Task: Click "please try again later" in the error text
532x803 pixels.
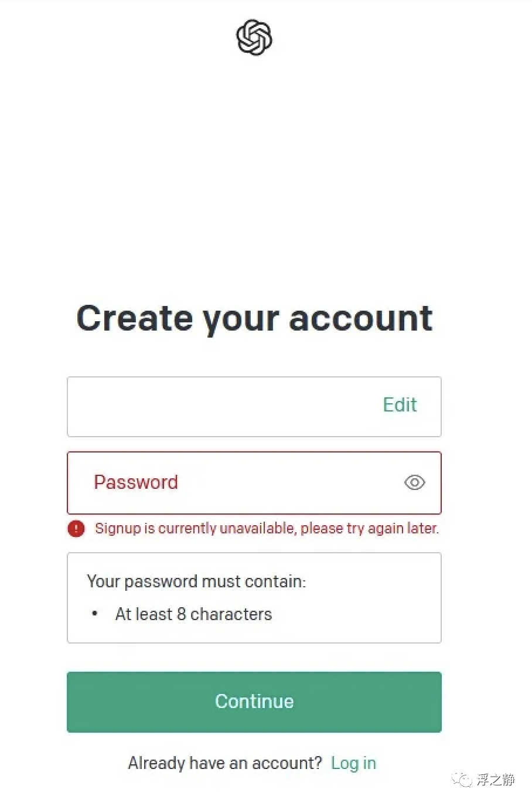Action: (x=370, y=529)
